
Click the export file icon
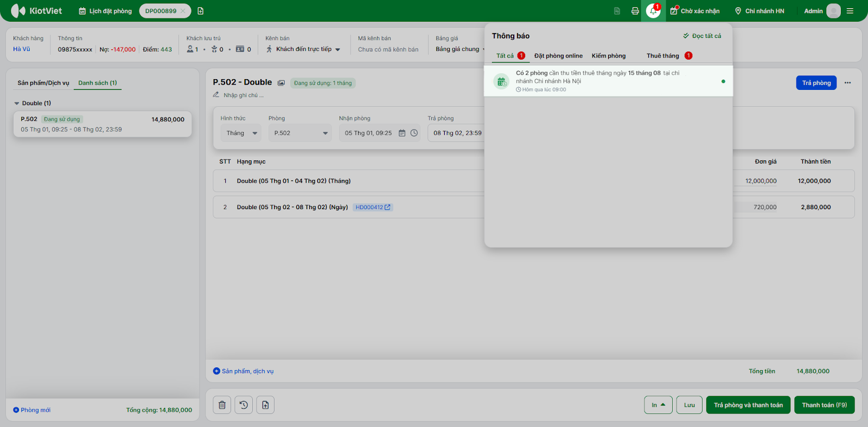point(265,405)
